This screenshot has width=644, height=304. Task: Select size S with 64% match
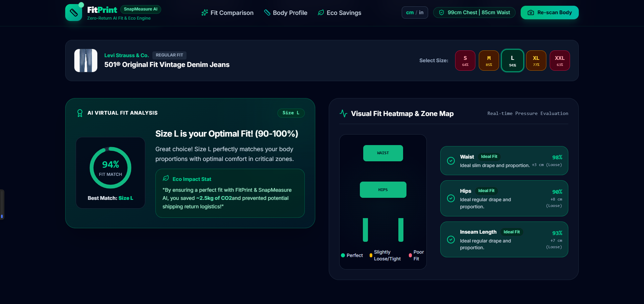(x=465, y=61)
